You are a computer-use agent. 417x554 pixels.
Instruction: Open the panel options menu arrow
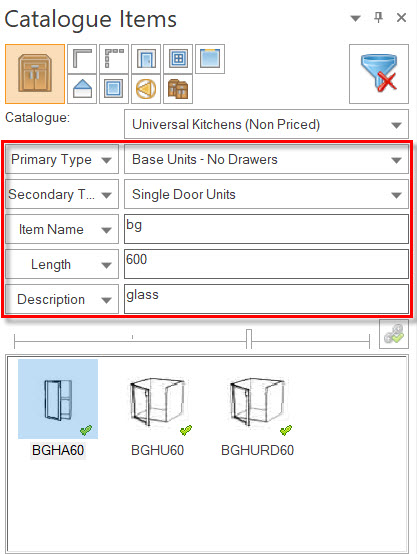[355, 18]
